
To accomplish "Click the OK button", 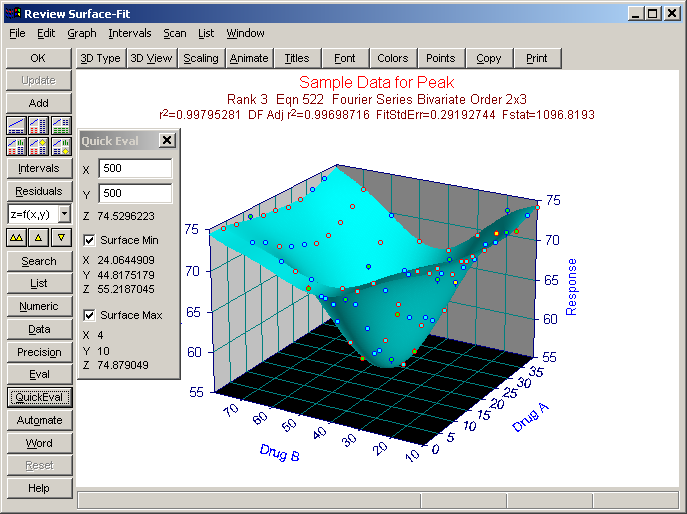I will click(x=39, y=58).
